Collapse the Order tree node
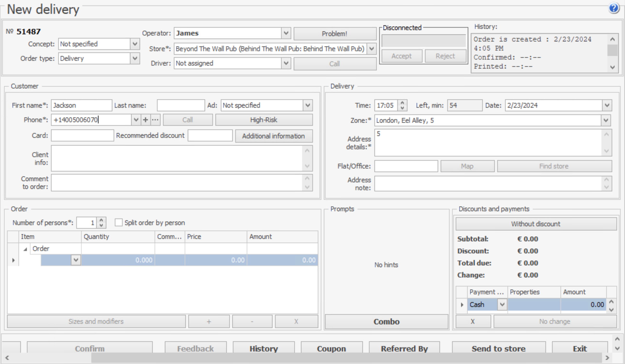Viewport: 625px width, 364px height. (x=25, y=249)
